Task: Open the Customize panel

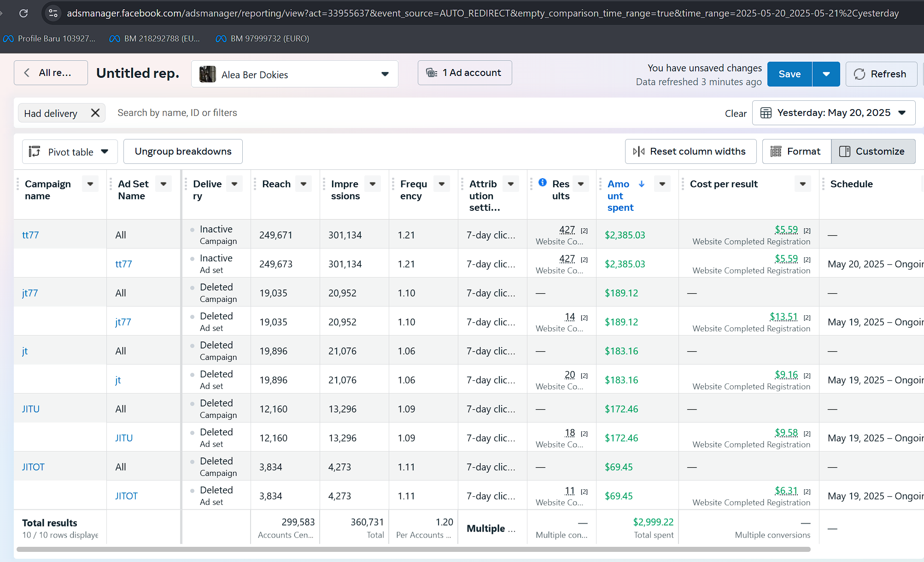Action: tap(873, 151)
